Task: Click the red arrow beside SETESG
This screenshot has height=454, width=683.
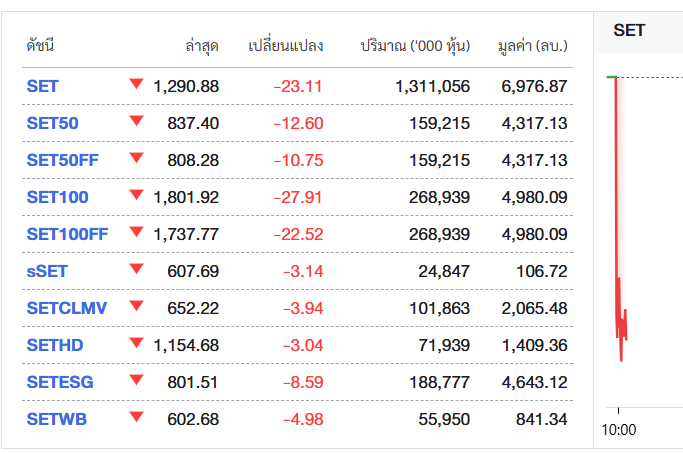Action: click(137, 380)
